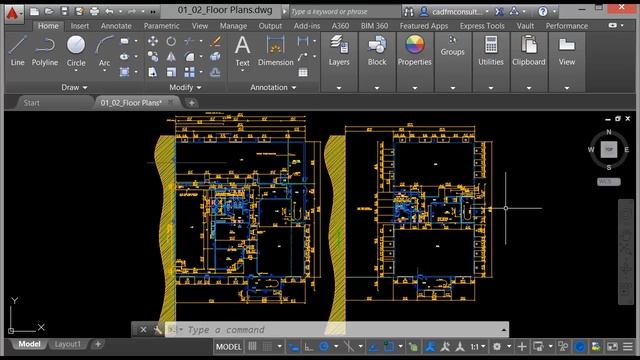Toggle 2D object snap in status bar
640x360 pixels.
pos(389,347)
